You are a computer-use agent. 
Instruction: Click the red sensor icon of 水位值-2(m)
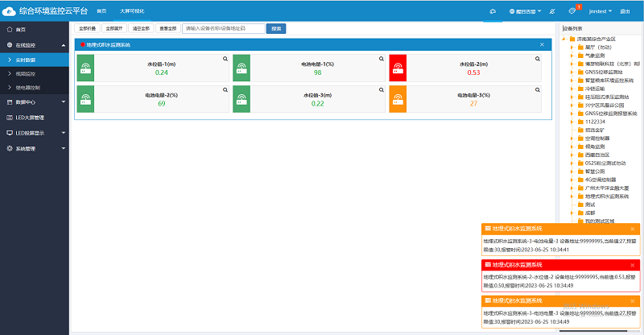(x=398, y=68)
